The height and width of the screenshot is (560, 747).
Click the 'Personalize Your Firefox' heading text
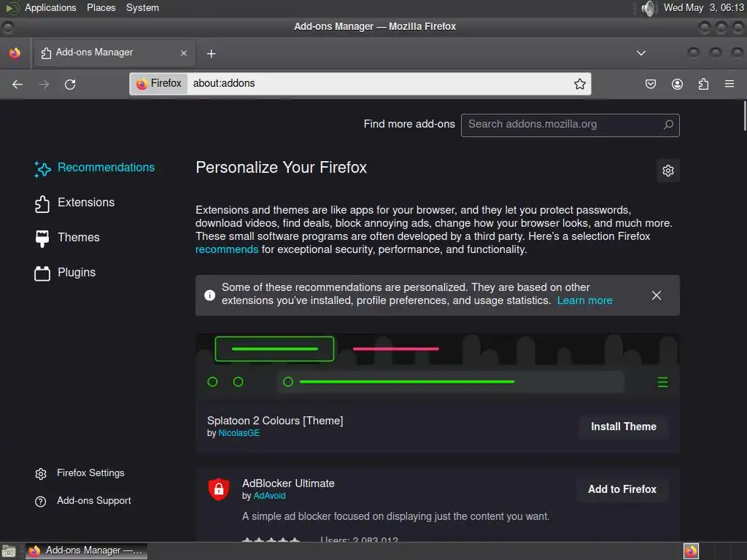[281, 168]
